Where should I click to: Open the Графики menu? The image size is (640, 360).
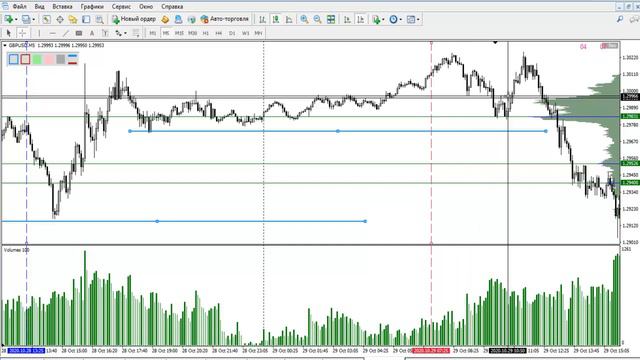(92, 7)
